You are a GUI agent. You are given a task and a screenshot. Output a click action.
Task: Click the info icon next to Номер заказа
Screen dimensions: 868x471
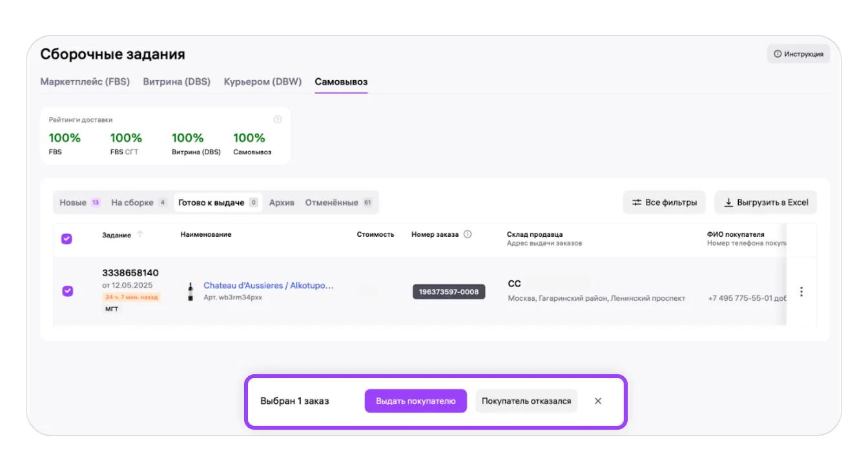coord(468,234)
